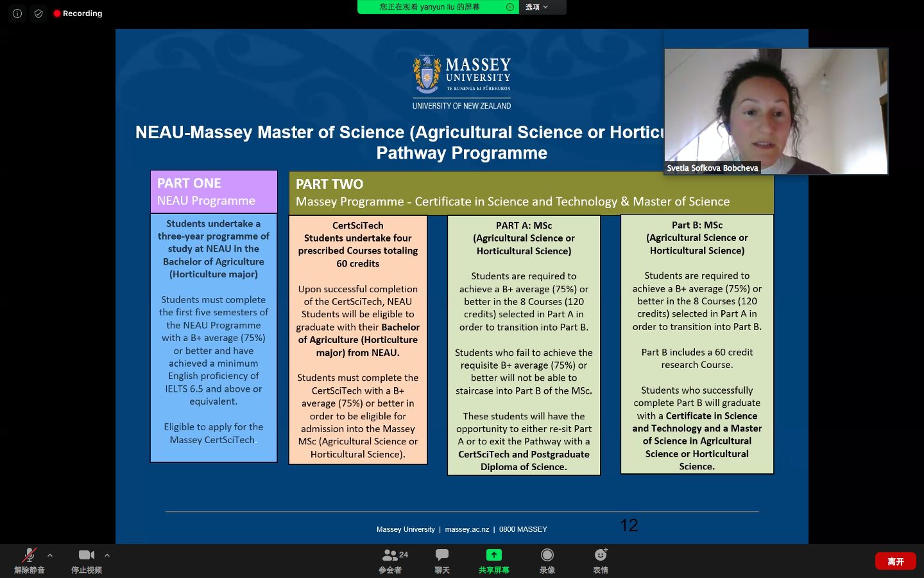
Task: Leave the meeting with red button
Action: coord(896,561)
